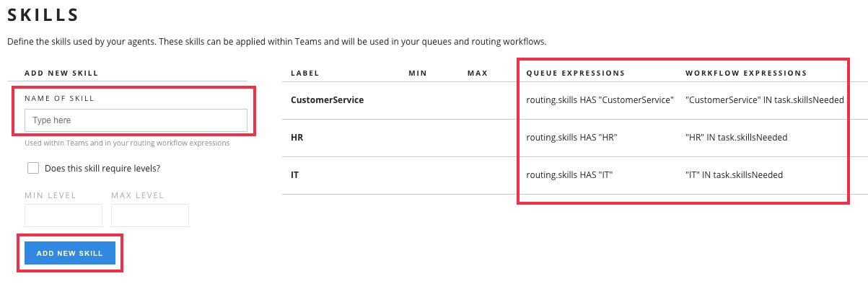This screenshot has width=868, height=289.
Task: Click the CustomerService workflow expression text
Action: tap(764, 100)
